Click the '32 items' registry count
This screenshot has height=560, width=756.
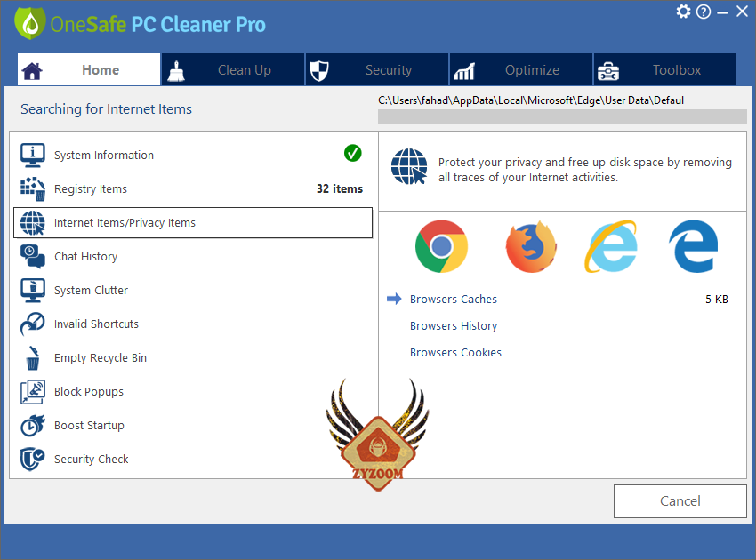click(340, 189)
